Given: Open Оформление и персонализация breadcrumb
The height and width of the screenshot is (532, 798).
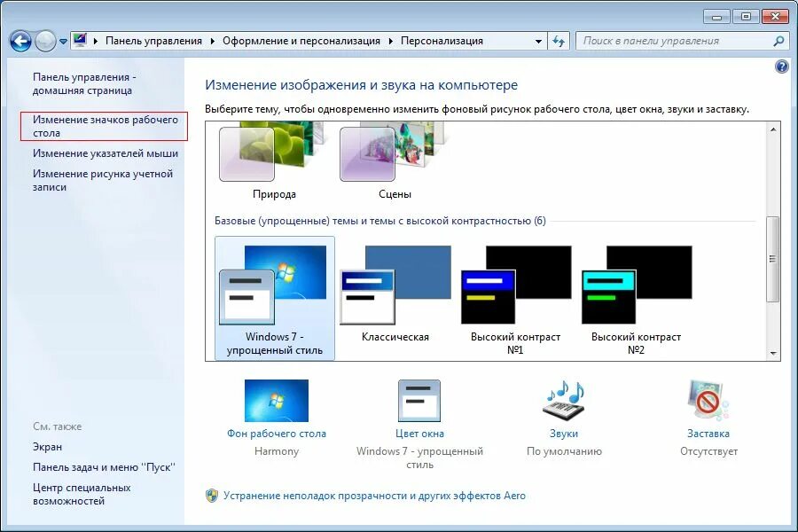Looking at the screenshot, I should point(301,41).
